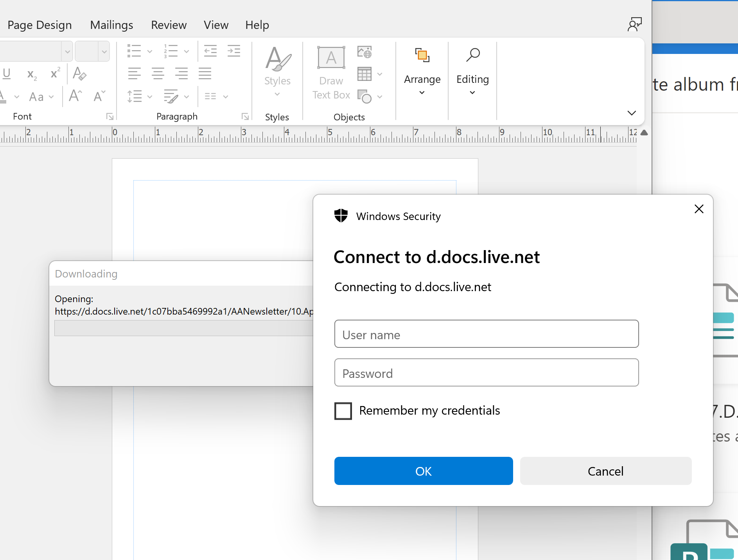The image size is (738, 560).
Task: Clear all formatting with the eraser icon
Action: [79, 74]
